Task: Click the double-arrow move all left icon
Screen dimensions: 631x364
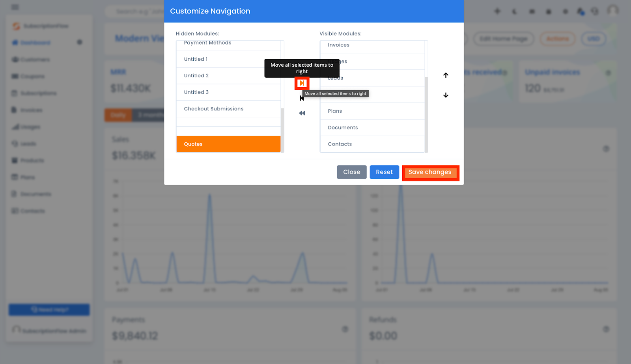Action: coord(302,113)
